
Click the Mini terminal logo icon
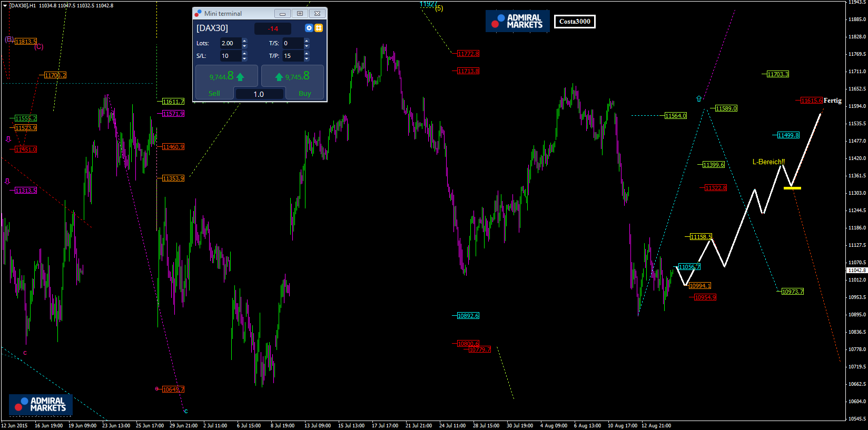[198, 13]
